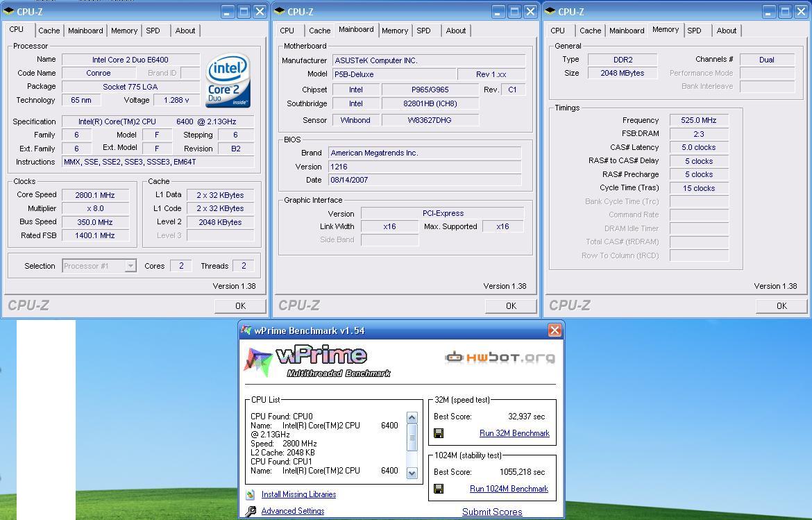
Task: Click the wrench icon beside Advanced Settings
Action: pos(251,511)
